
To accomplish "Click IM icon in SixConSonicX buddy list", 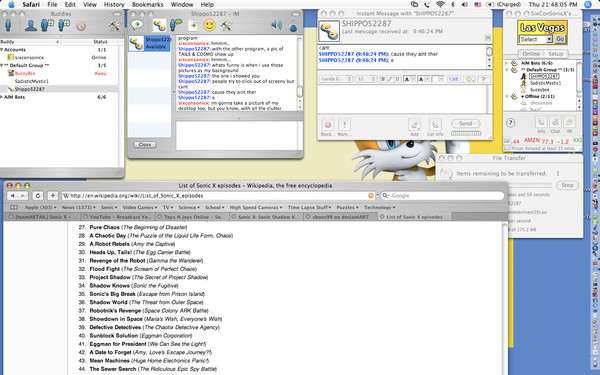I will (569, 122).
